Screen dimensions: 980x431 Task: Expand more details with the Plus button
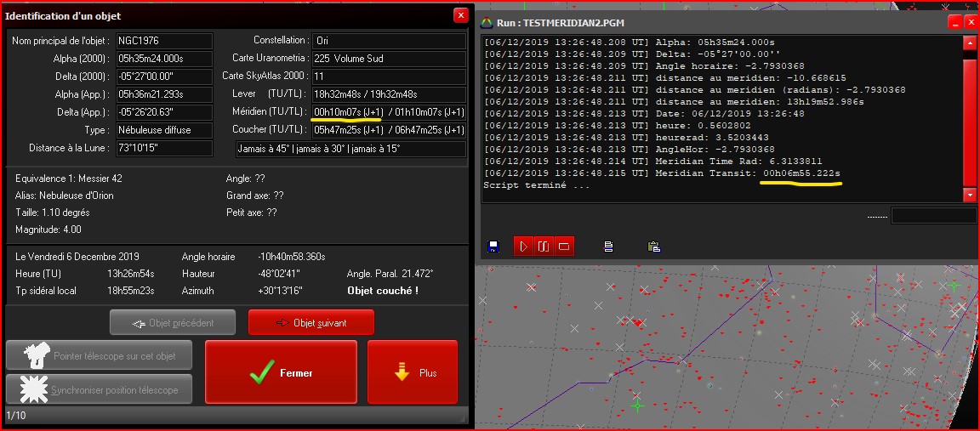tap(413, 372)
